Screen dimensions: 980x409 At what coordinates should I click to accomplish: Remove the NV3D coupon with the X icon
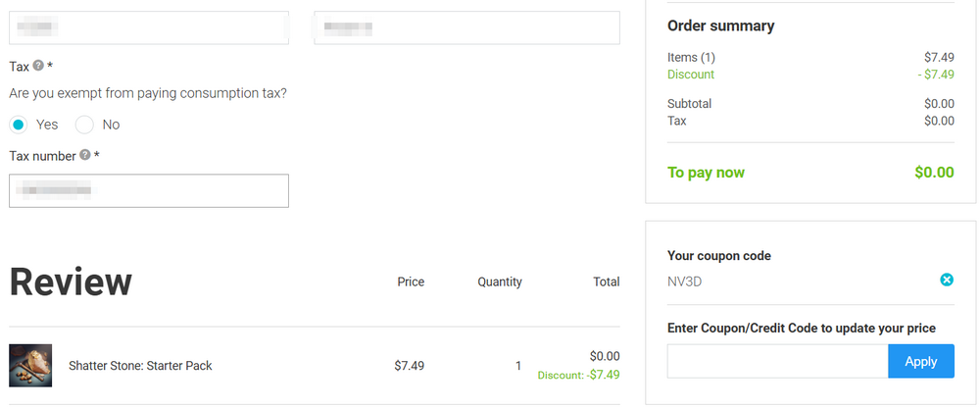tap(947, 281)
